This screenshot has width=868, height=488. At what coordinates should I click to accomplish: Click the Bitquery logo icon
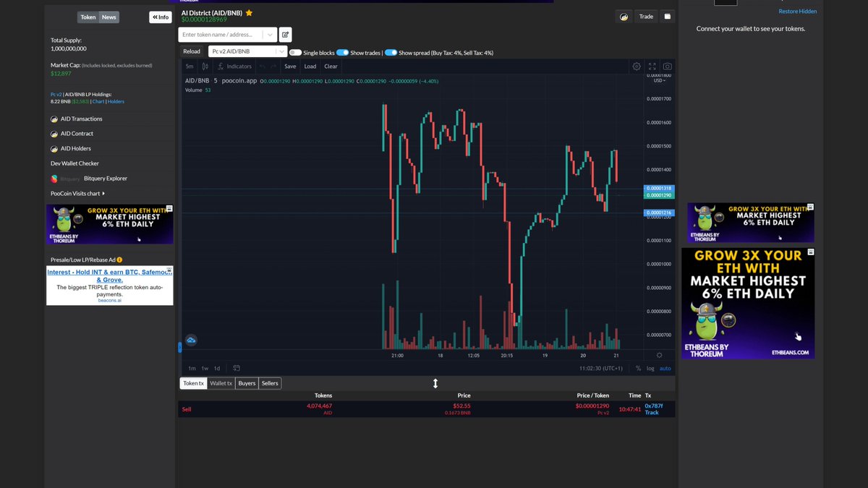tap(54, 179)
